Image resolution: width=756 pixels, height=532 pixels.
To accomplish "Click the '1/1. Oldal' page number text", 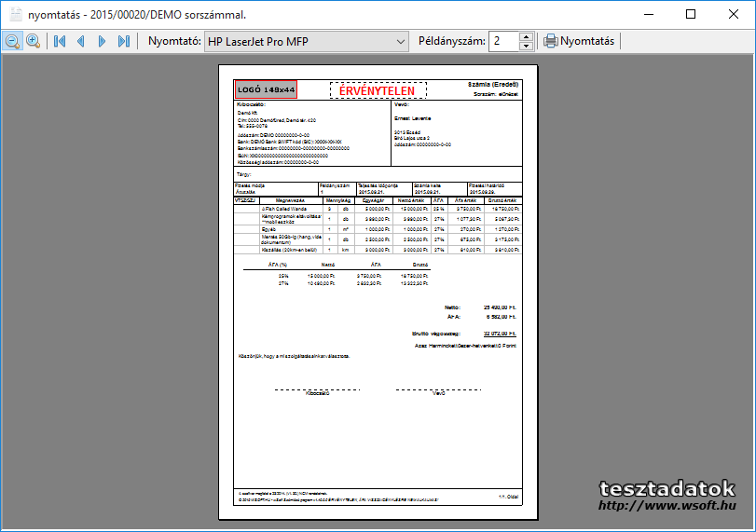I will pos(508,497).
